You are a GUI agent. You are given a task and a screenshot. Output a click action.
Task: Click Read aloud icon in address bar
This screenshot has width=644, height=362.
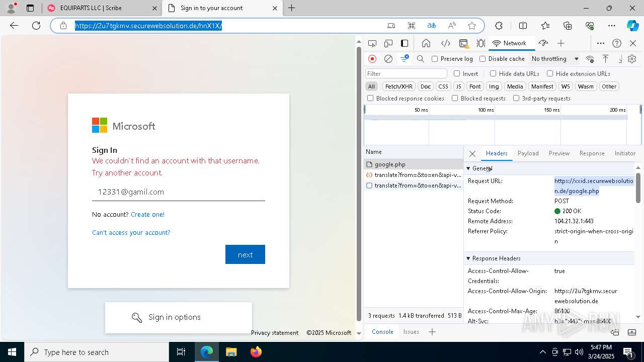(x=452, y=26)
